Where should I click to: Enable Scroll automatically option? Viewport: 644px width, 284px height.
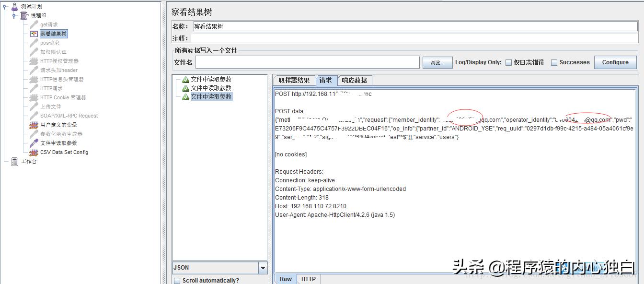177,280
